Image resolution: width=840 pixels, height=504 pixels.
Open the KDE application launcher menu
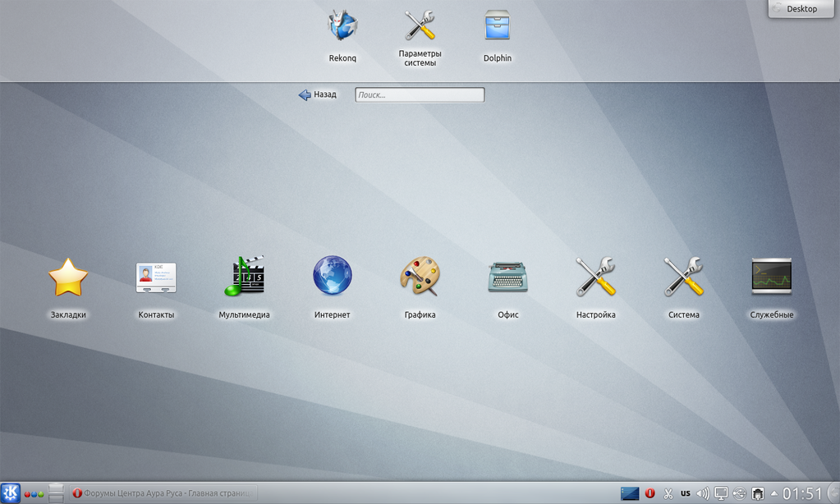click(10, 493)
